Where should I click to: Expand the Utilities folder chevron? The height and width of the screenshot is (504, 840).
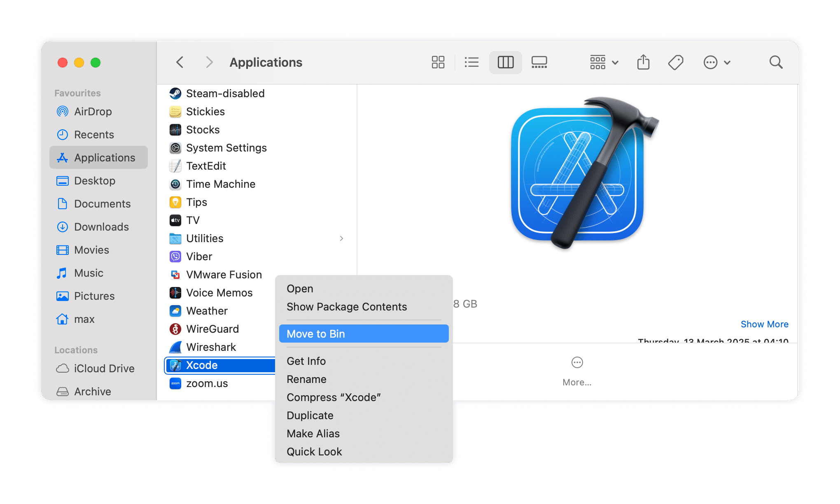pos(342,238)
